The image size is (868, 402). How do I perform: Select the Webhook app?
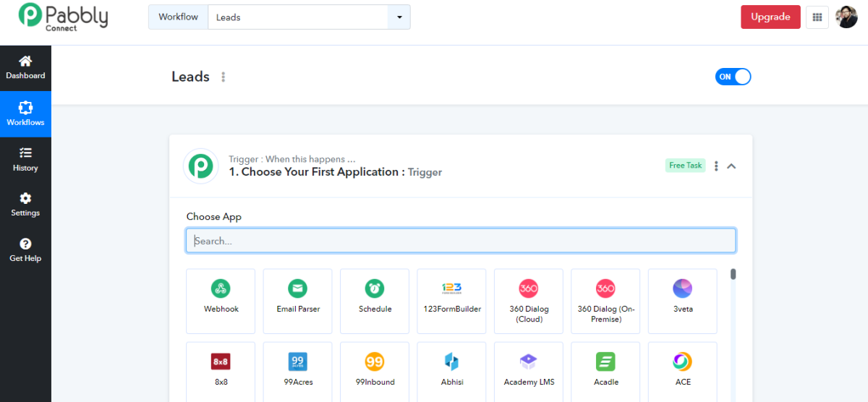coord(221,301)
